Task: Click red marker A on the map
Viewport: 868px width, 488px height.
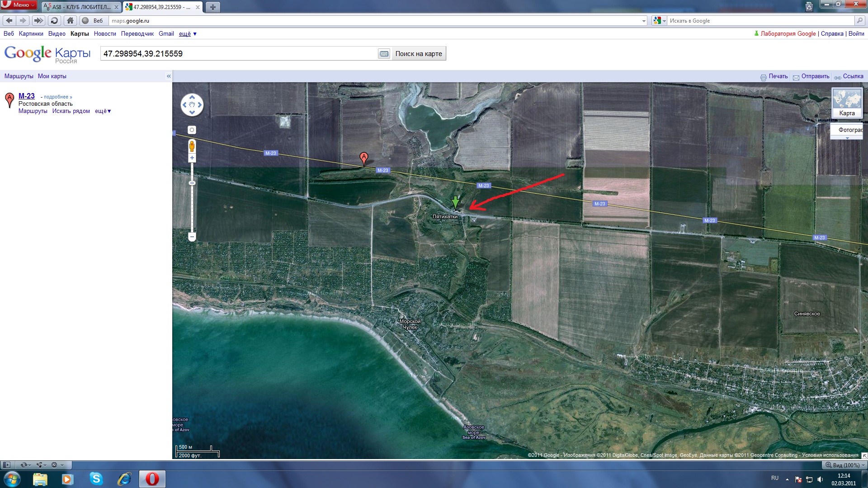Action: click(x=364, y=158)
